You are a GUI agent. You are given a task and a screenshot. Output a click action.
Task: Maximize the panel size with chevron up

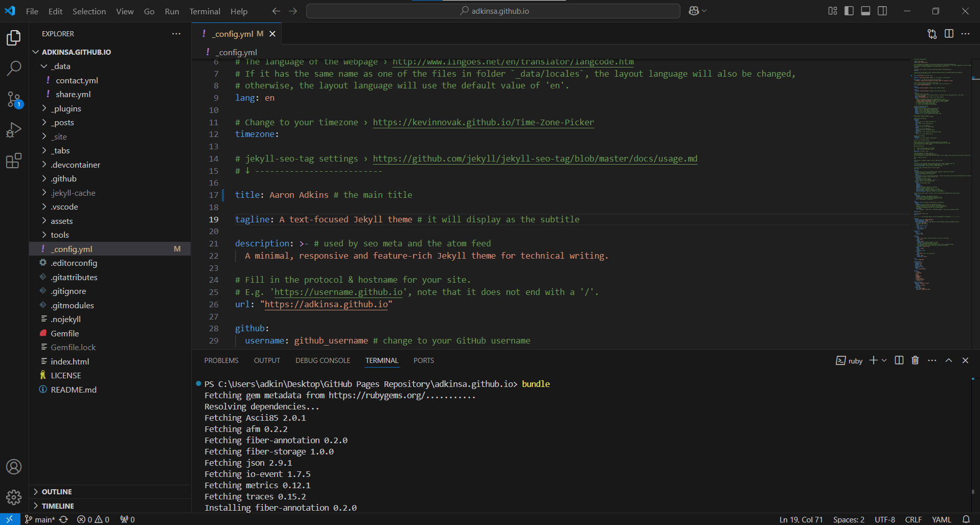tap(949, 360)
